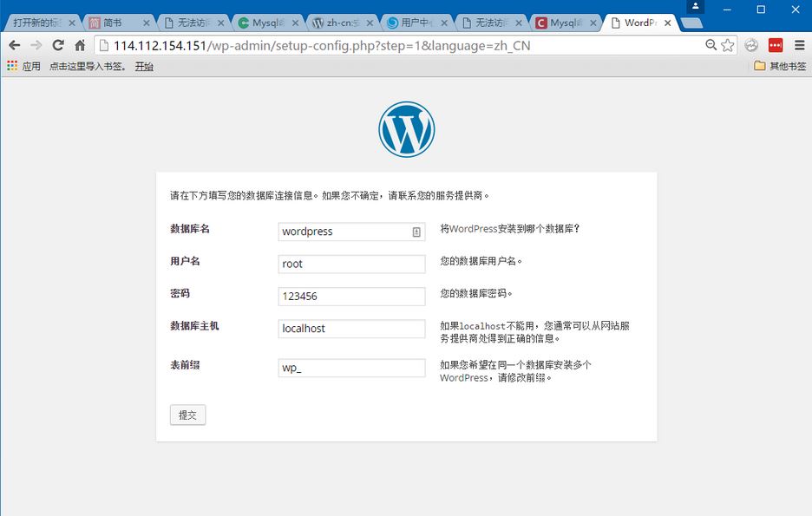Close the active WordPress tab
The image size is (812, 516).
[667, 23]
